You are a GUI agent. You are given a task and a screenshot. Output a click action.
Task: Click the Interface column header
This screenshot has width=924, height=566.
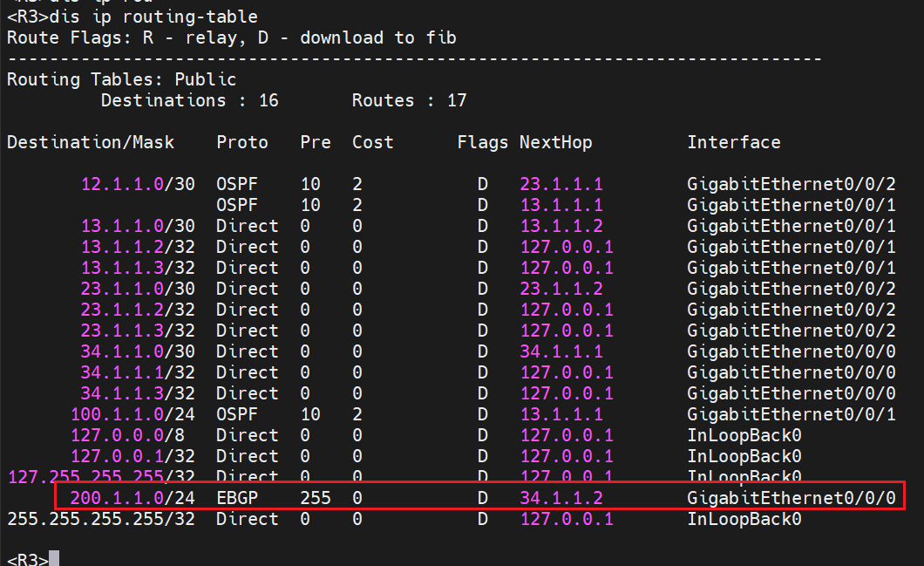(x=733, y=142)
